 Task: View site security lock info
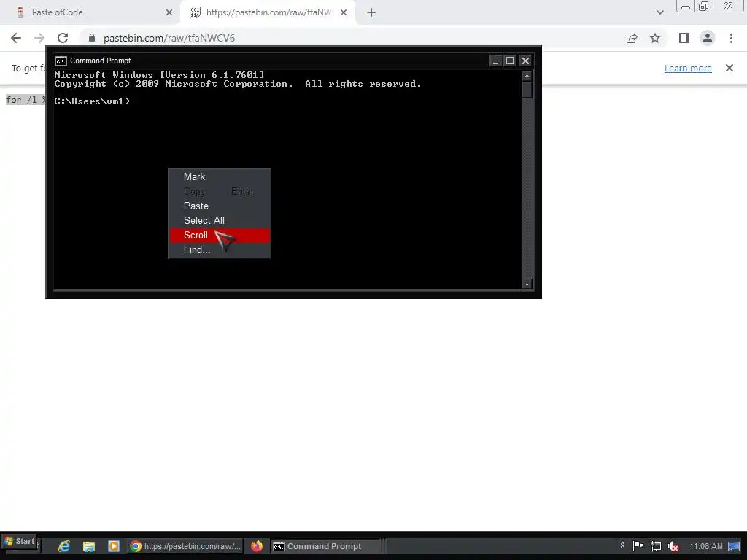[x=92, y=38]
